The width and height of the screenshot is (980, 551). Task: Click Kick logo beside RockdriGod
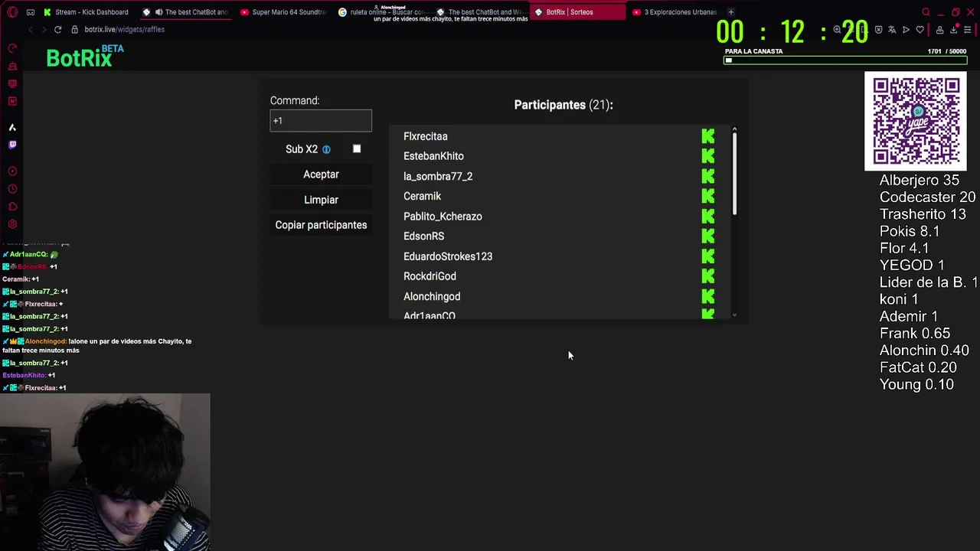tap(708, 276)
